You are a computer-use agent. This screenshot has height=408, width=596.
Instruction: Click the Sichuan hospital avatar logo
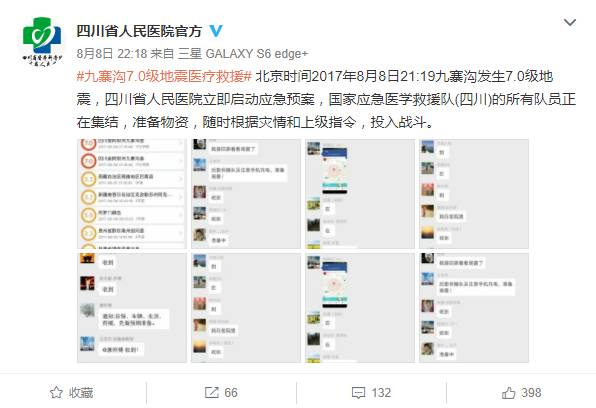pos(42,41)
